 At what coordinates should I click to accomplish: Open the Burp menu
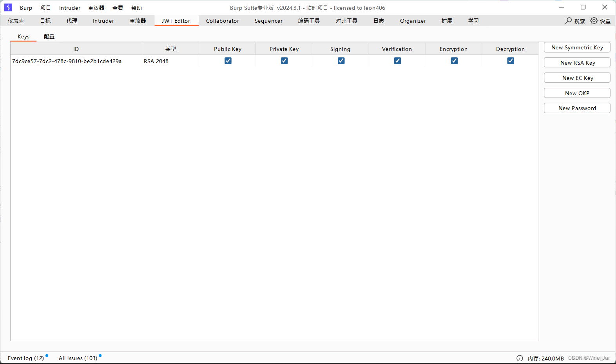(x=26, y=8)
